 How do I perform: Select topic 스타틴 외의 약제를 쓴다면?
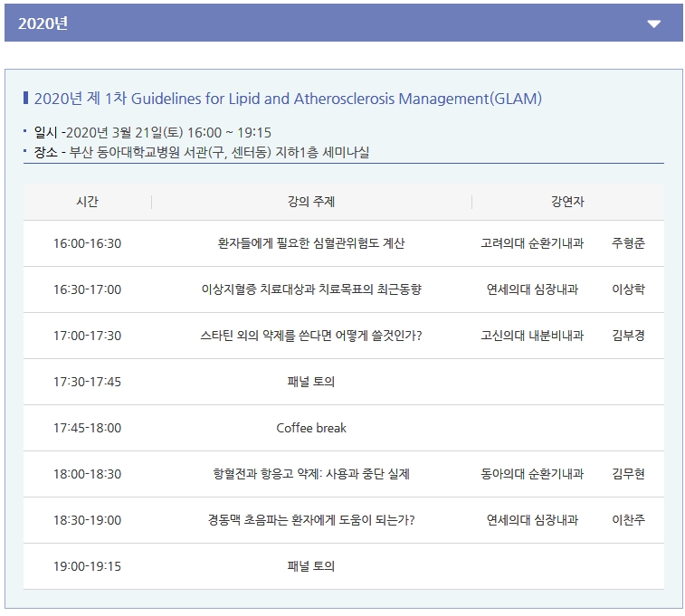point(311,336)
